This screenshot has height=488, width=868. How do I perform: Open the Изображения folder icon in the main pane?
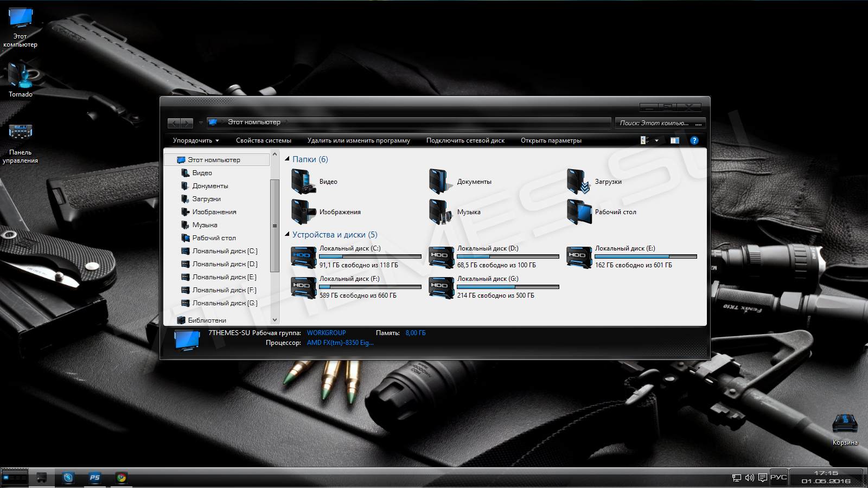pos(304,212)
